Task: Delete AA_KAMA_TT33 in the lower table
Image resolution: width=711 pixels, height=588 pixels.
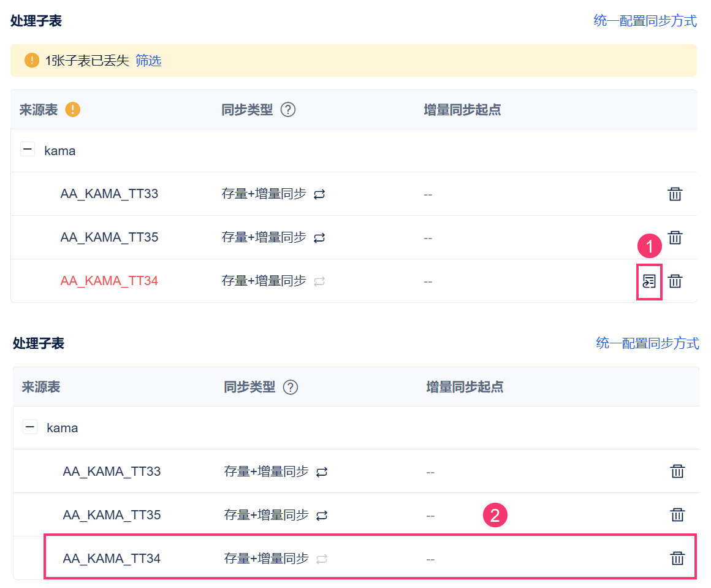Action: [677, 472]
